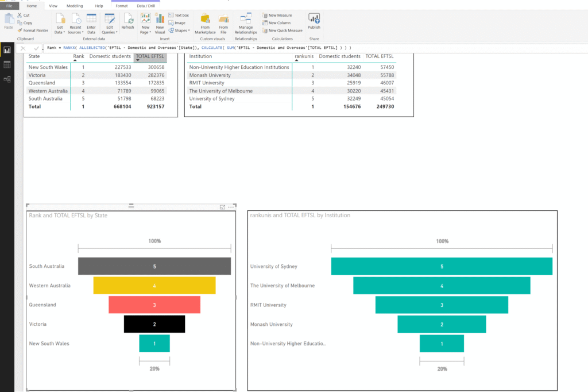
Task: Select the New South Wales table row
Action: click(96, 67)
